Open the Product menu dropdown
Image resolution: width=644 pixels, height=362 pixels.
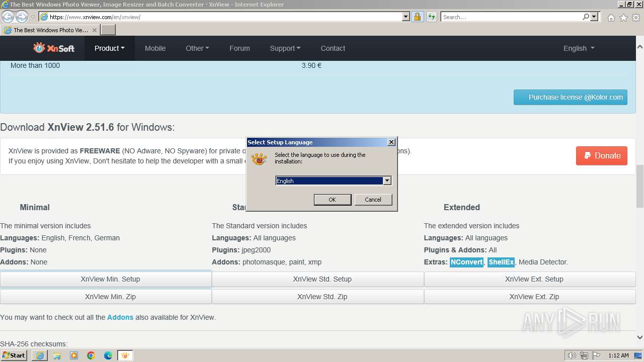pos(109,48)
